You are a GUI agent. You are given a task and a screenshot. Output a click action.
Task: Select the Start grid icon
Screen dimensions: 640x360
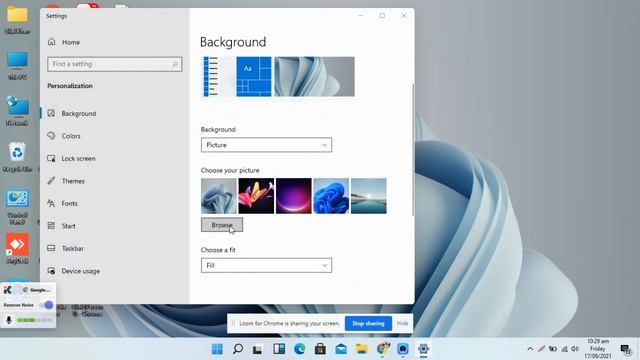coord(51,225)
